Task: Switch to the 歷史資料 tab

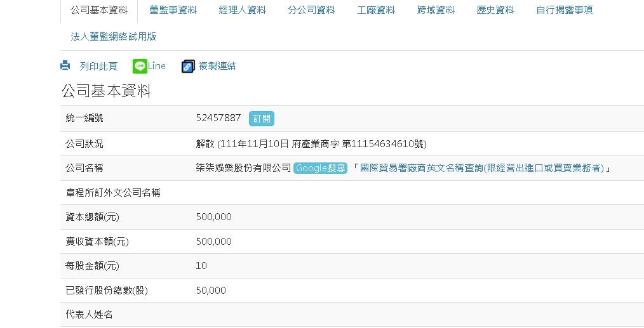Action: click(495, 10)
